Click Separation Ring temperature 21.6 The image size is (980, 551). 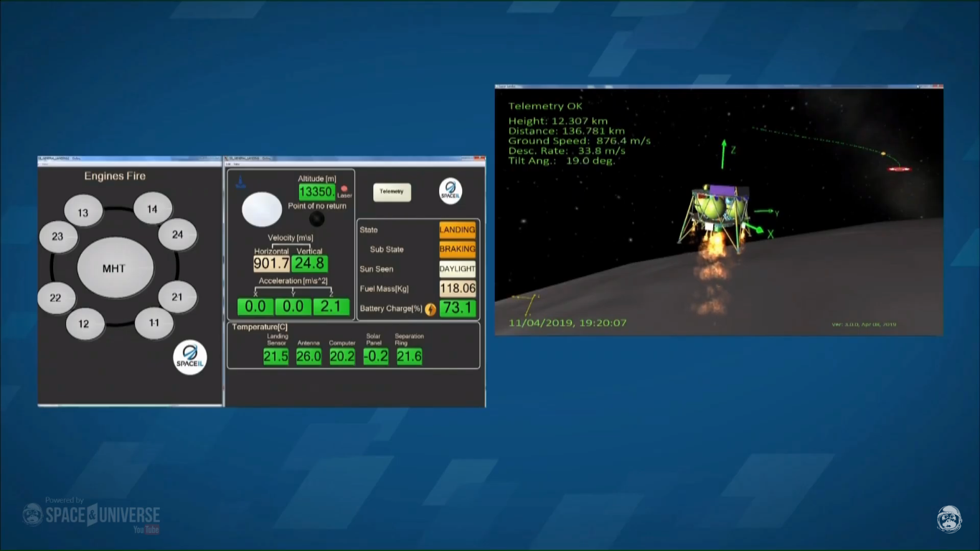tap(409, 357)
